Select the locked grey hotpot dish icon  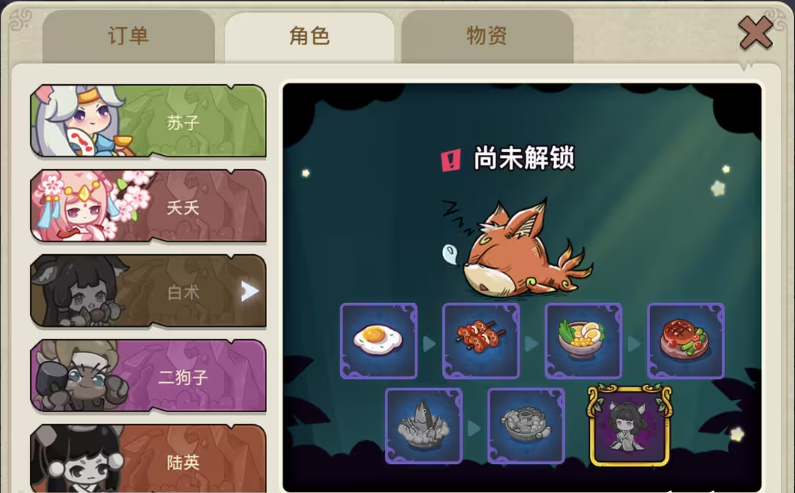pos(526,426)
